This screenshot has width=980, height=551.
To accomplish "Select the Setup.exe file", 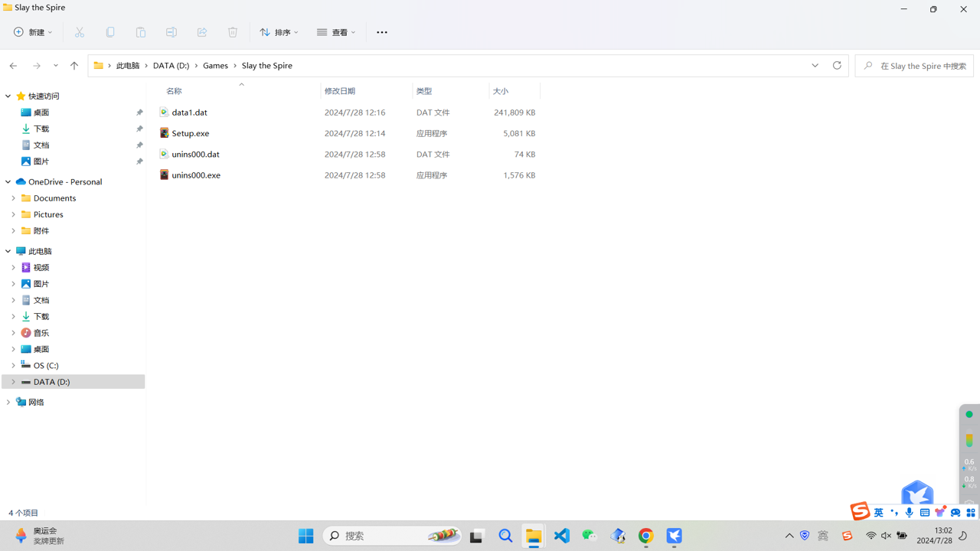I will pos(191,133).
